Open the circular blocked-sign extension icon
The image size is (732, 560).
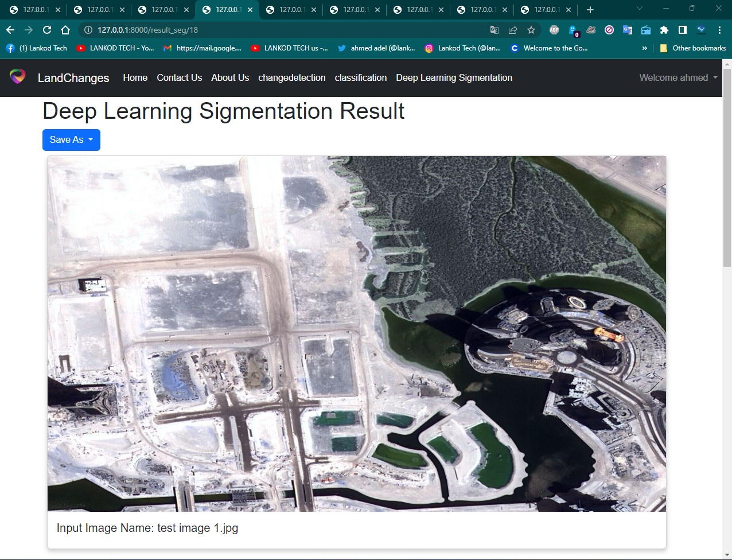point(609,30)
